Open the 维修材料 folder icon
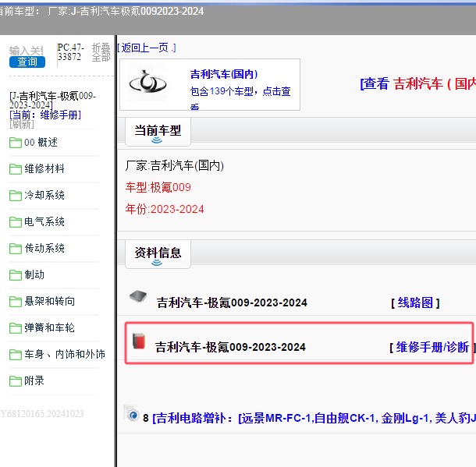Image resolution: width=476 pixels, height=467 pixels. [15, 169]
